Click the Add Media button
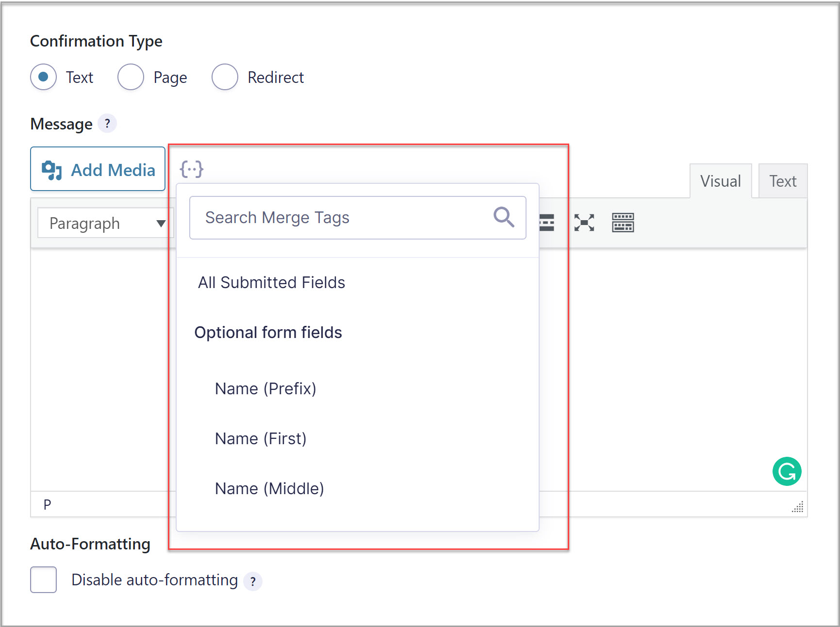Screen dimensions: 840x627 point(98,169)
